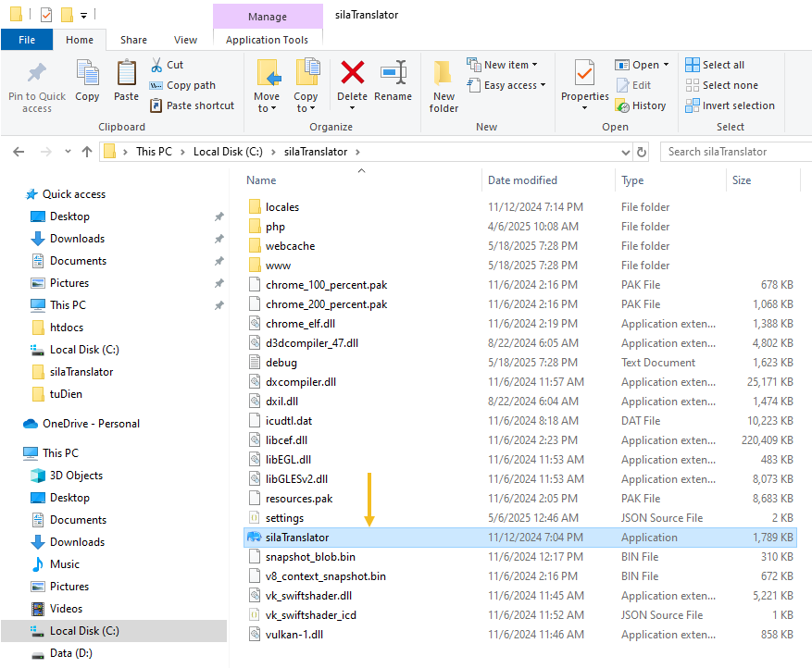The height and width of the screenshot is (668, 812).
Task: Sort files by Date modified column
Action: [x=522, y=180]
